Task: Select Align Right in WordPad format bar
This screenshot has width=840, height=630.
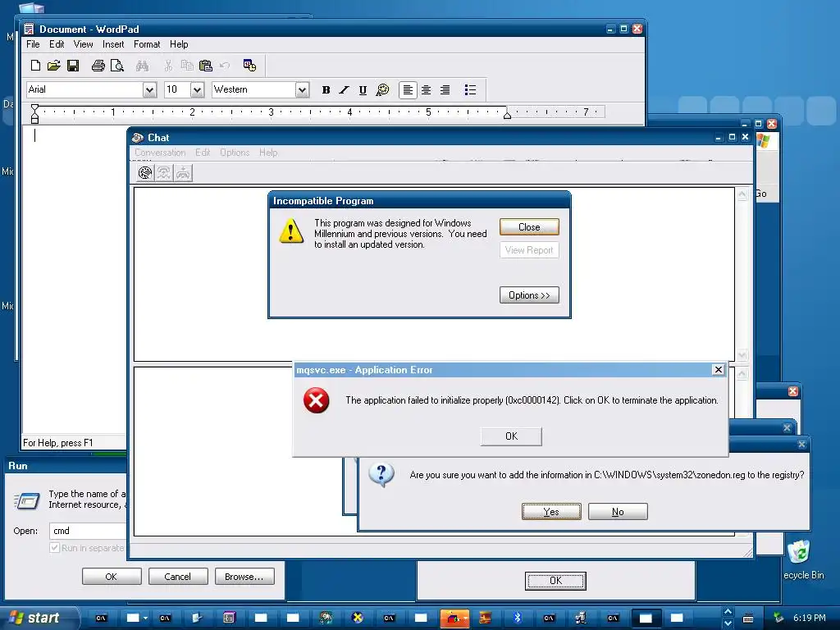Action: 445,90
